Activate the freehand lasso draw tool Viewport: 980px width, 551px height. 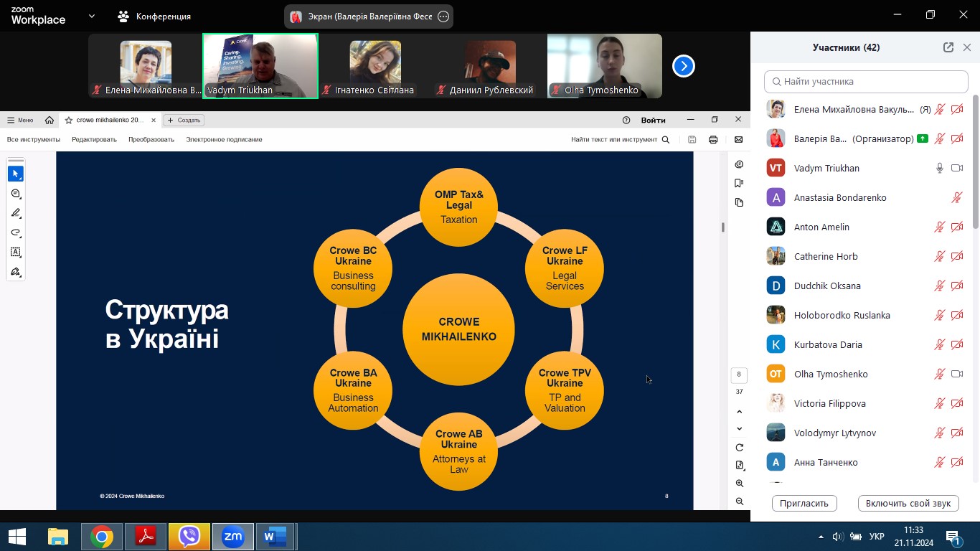pos(16,232)
